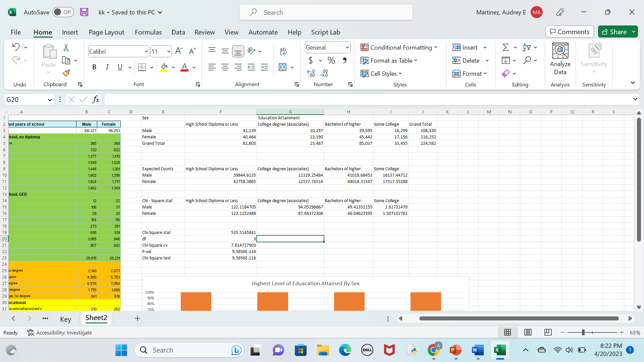
Task: Click the Increase Decimal icon
Action: (311, 73)
